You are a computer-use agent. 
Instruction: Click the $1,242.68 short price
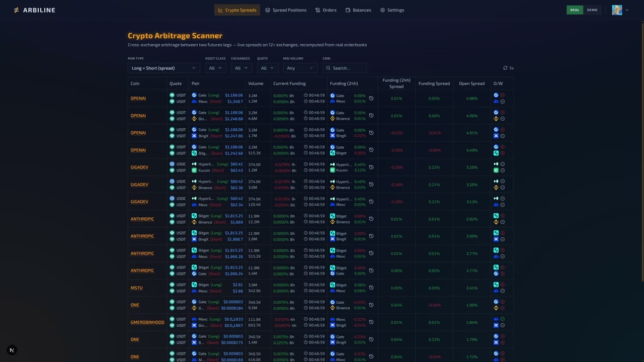coord(233,153)
